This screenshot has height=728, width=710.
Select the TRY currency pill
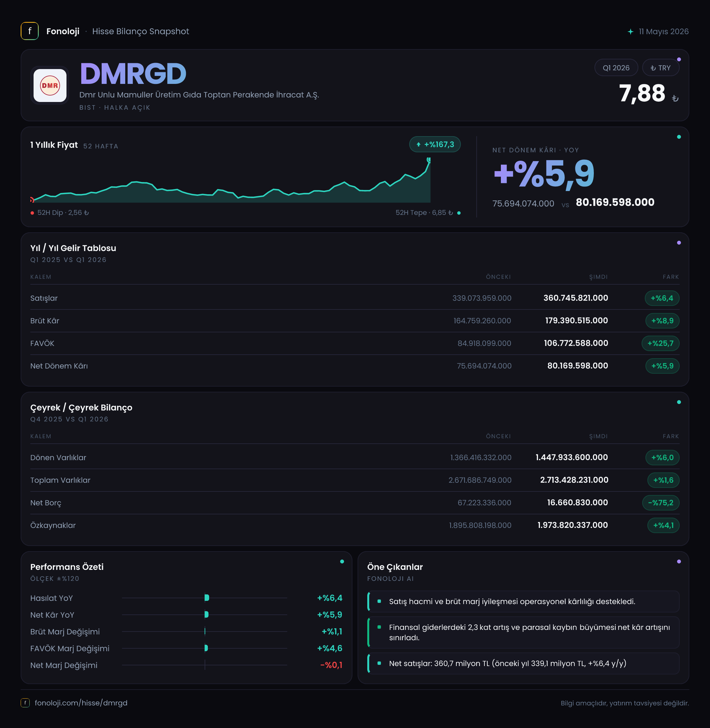pos(660,68)
